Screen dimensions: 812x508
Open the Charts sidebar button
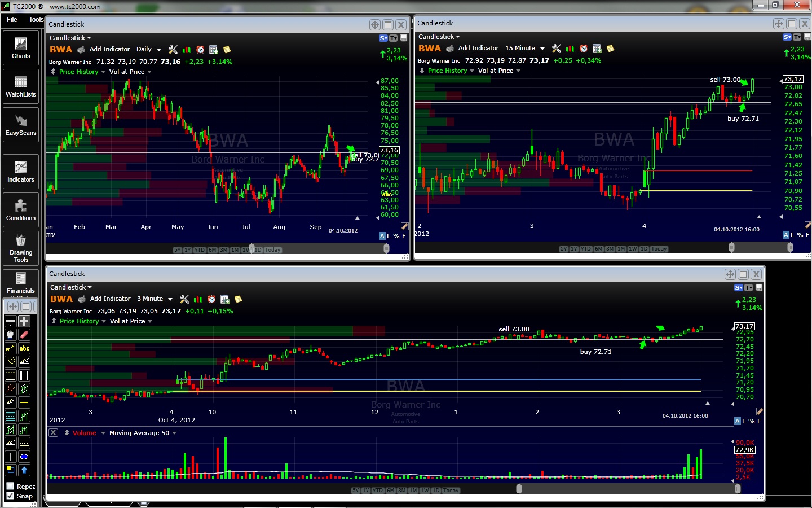[21, 47]
